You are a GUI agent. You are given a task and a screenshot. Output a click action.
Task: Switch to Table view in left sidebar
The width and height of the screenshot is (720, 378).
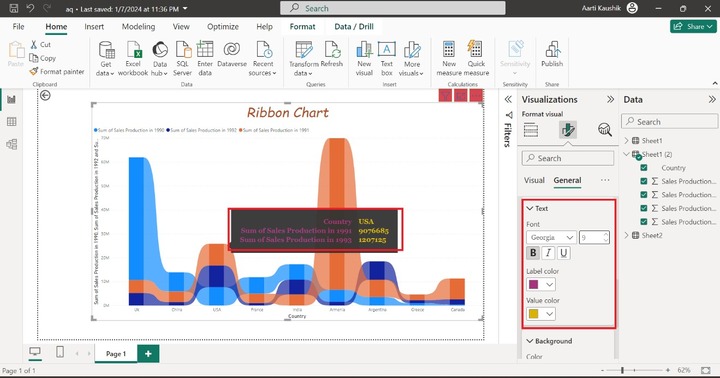(x=11, y=122)
